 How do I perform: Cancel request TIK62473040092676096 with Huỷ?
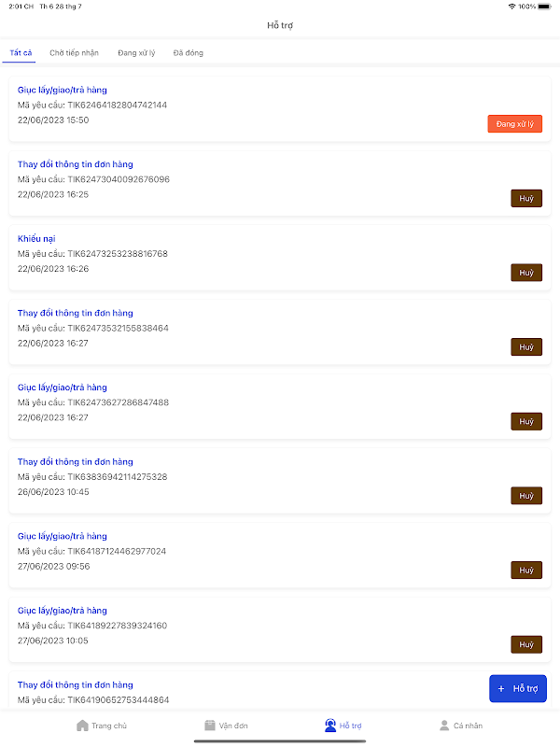[526, 198]
